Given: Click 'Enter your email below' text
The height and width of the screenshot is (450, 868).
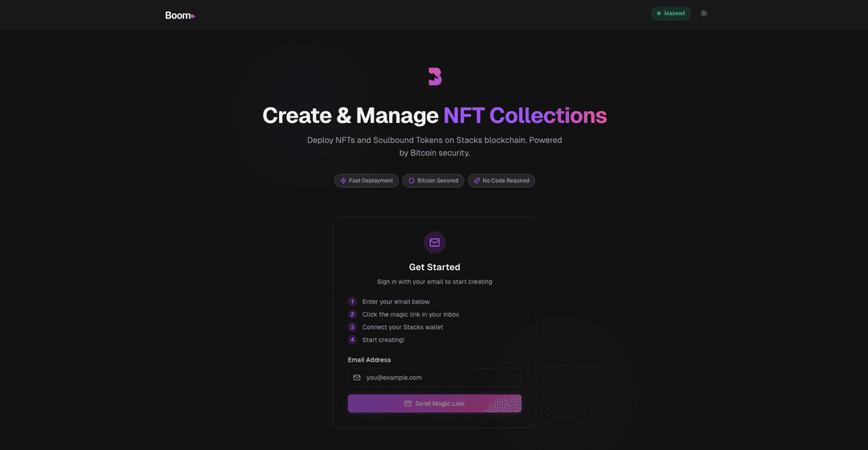Looking at the screenshot, I should (395, 301).
